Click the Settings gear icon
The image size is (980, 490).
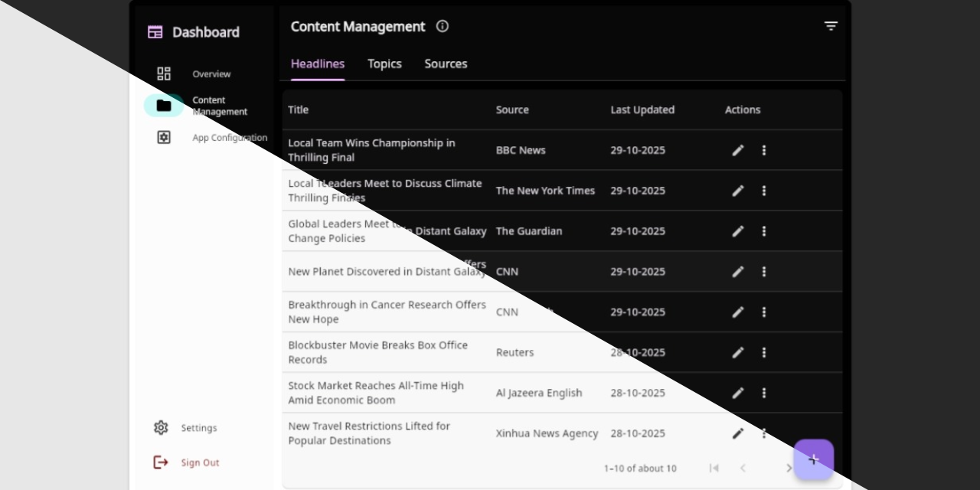coord(161,427)
